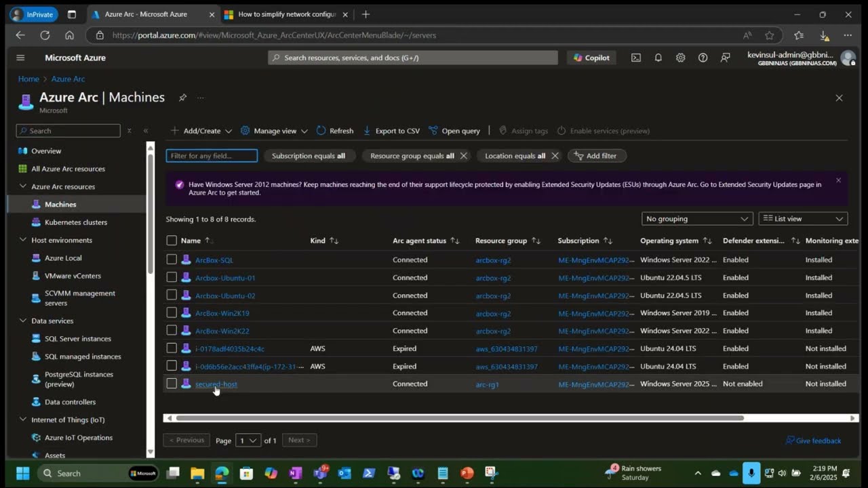Sort by the Kind column
Image resolution: width=868 pixels, height=488 pixels.
324,241
